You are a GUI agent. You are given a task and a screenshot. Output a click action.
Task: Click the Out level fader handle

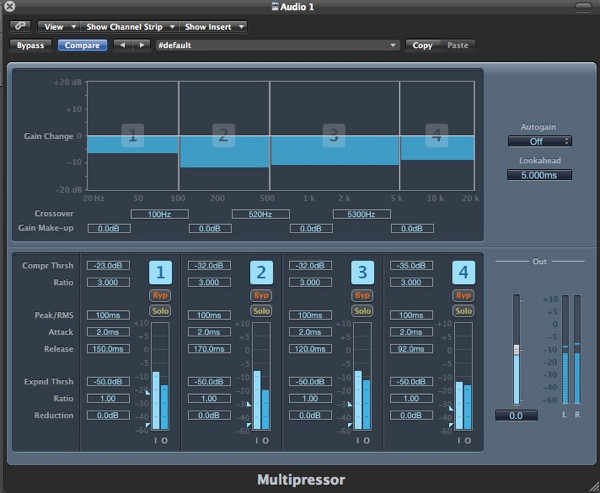point(516,349)
